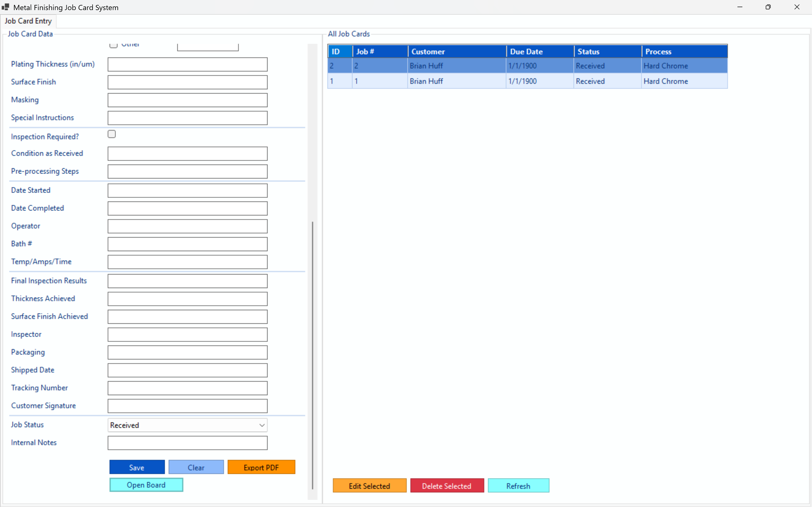The width and height of the screenshot is (812, 507).
Task: Focus the Tracking Number text box
Action: coord(187,388)
